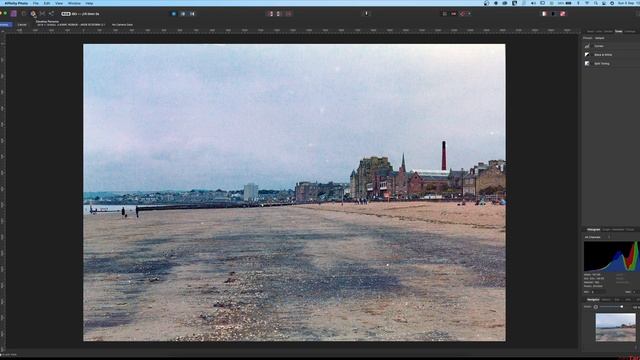Click the date and time in menu bar
Viewport: 640px width, 360px height.
click(628, 3)
